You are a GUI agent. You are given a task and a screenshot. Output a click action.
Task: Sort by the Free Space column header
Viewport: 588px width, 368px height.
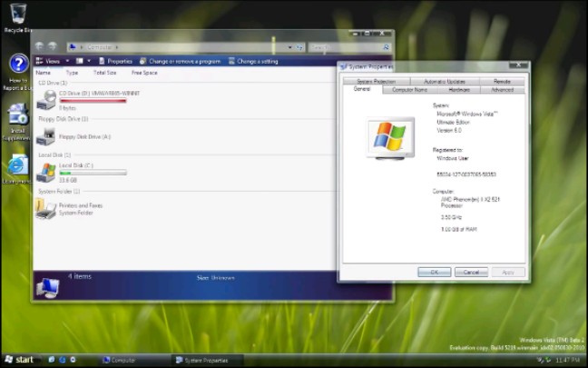[x=144, y=73]
